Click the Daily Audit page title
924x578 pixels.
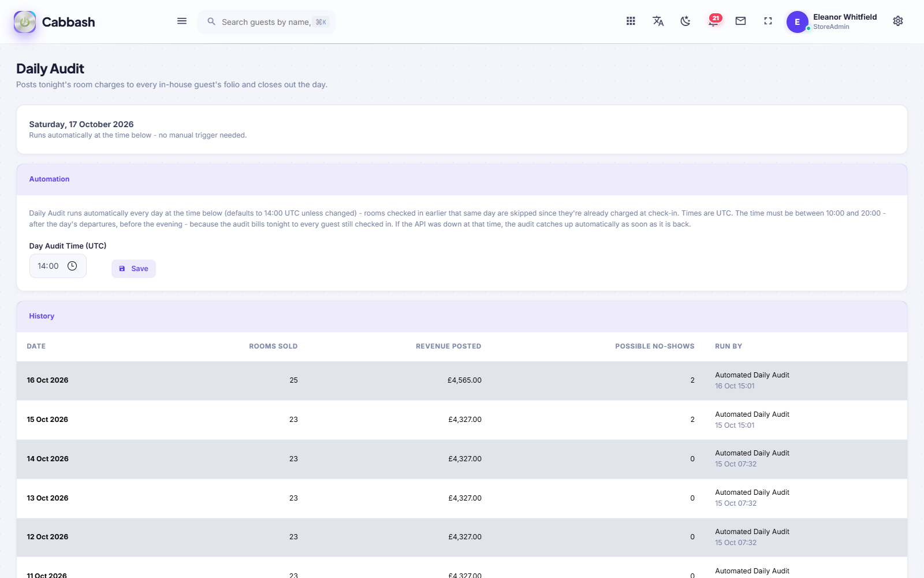[x=50, y=69]
